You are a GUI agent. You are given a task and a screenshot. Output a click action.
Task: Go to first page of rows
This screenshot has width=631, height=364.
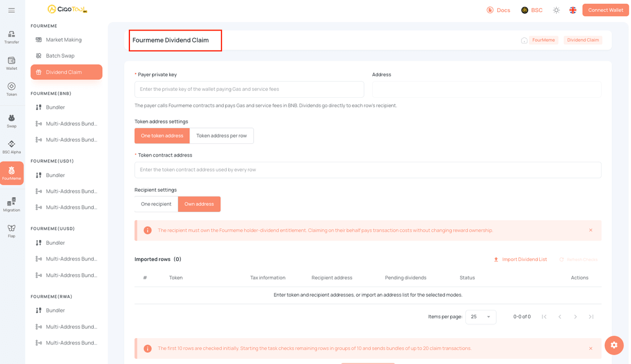coord(544,317)
